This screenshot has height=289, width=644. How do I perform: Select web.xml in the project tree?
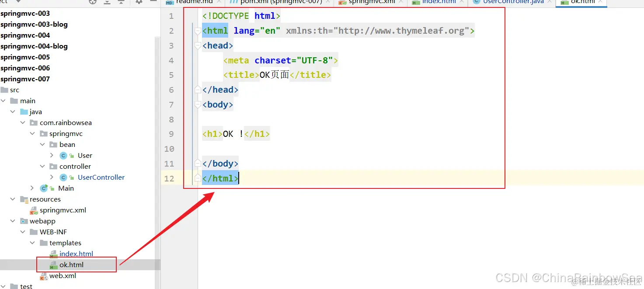click(63, 276)
